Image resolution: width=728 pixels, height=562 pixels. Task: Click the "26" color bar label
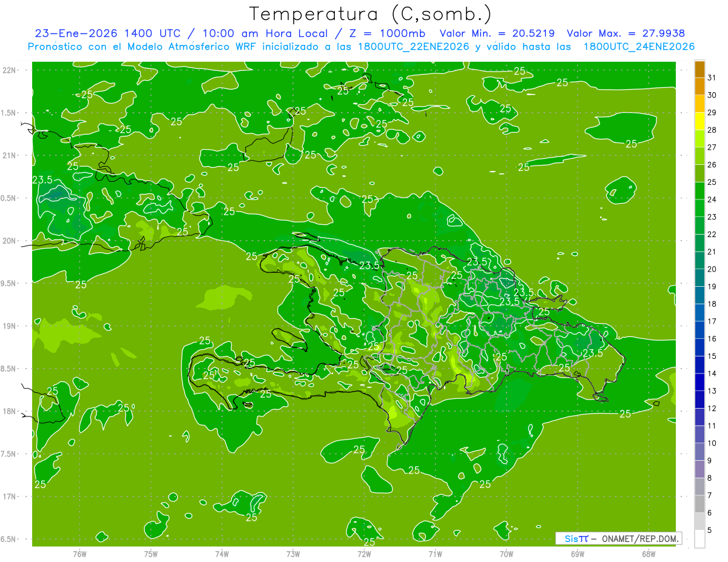click(x=712, y=165)
